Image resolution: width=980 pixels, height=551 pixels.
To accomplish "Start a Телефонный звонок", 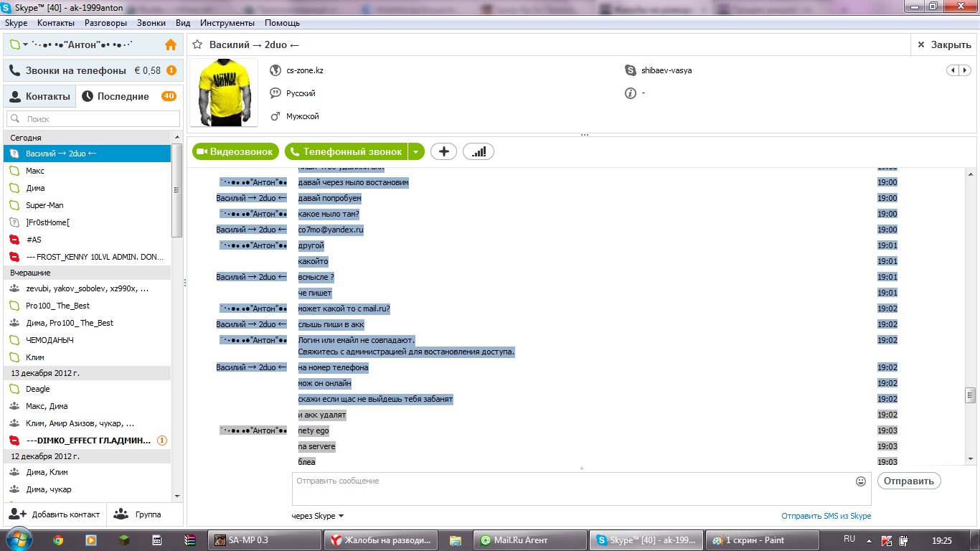I will (347, 151).
